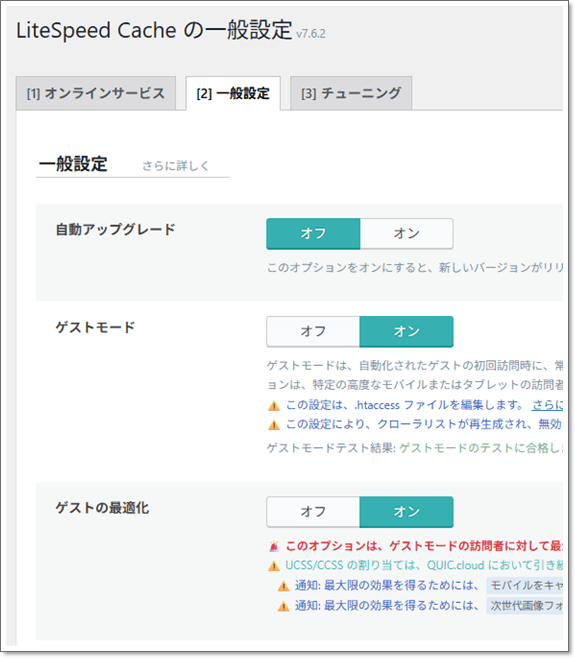The width and height of the screenshot is (575, 658).
Task: Click the 次世代画像フォ setting tag
Action: (x=525, y=606)
